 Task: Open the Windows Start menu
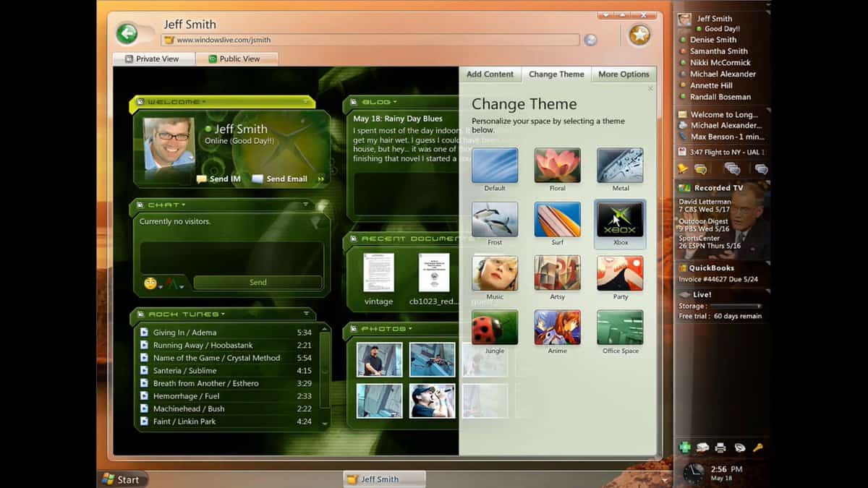(122, 479)
